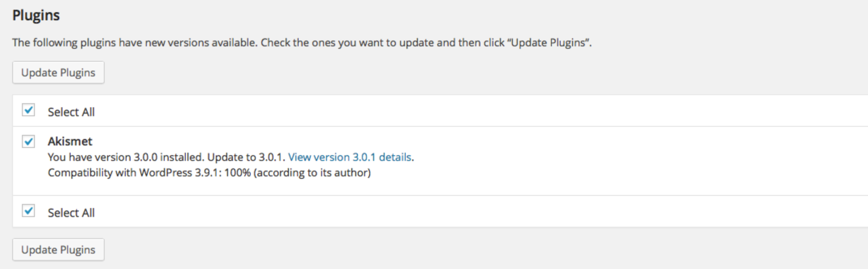Image resolution: width=868 pixels, height=269 pixels.
Task: Click the top Select All label text
Action: 71,112
